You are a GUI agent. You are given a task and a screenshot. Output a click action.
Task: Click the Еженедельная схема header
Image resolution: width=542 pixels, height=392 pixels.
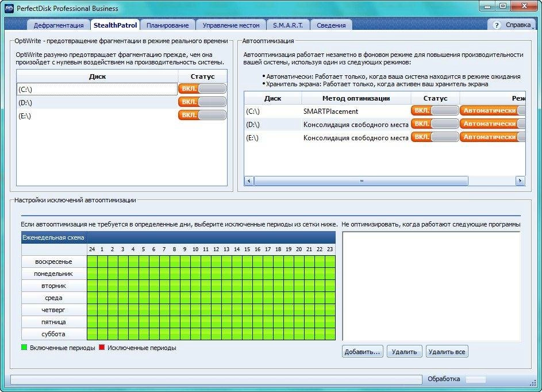[x=53, y=237]
